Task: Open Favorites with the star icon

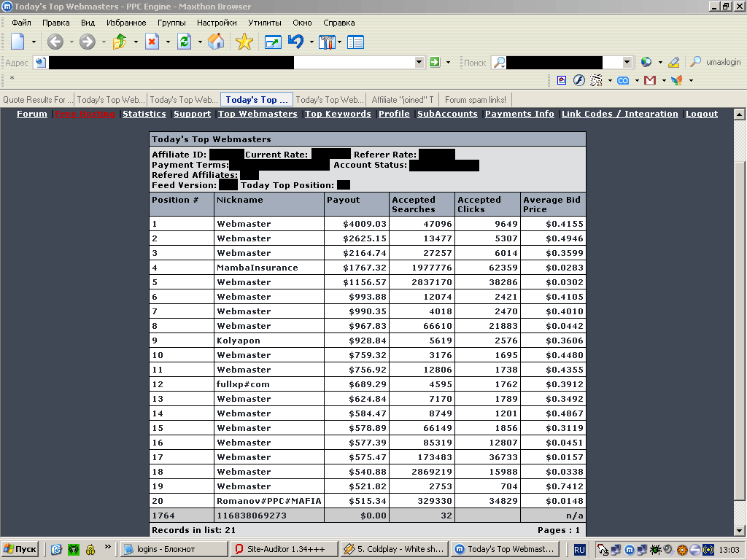Action: click(244, 42)
